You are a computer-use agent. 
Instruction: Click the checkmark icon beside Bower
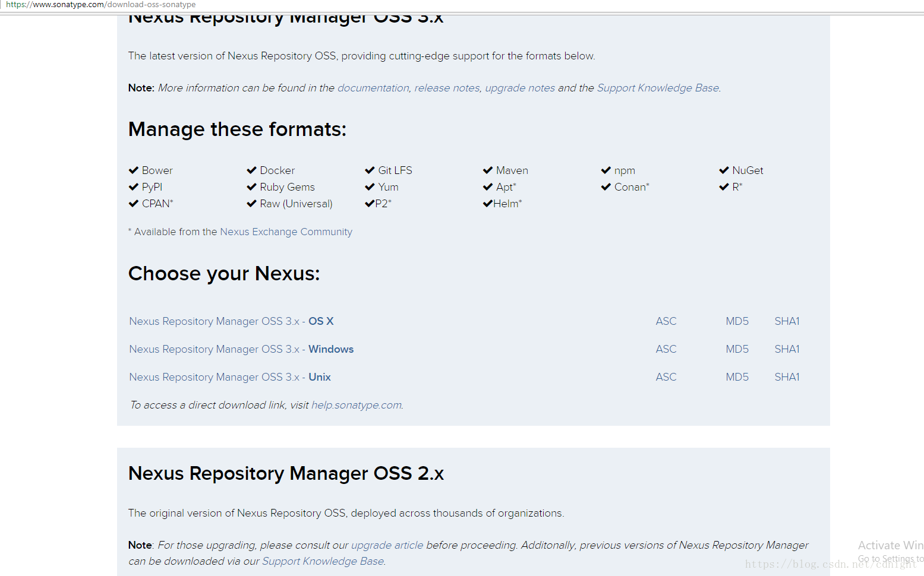pos(134,170)
